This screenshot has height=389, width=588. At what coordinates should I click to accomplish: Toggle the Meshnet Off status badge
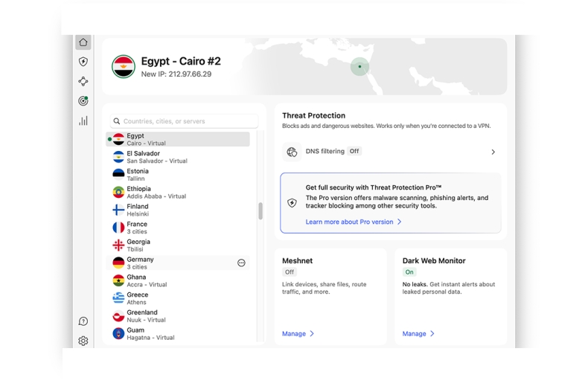coord(290,272)
